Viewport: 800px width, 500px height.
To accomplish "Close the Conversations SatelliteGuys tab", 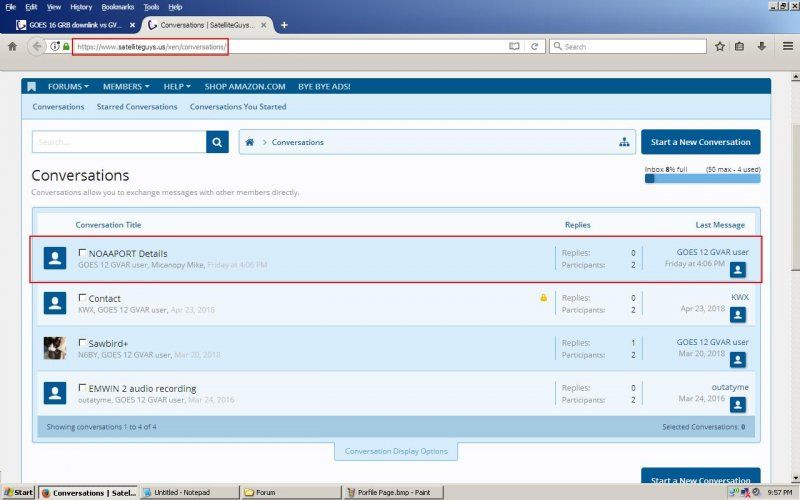I will tap(264, 25).
